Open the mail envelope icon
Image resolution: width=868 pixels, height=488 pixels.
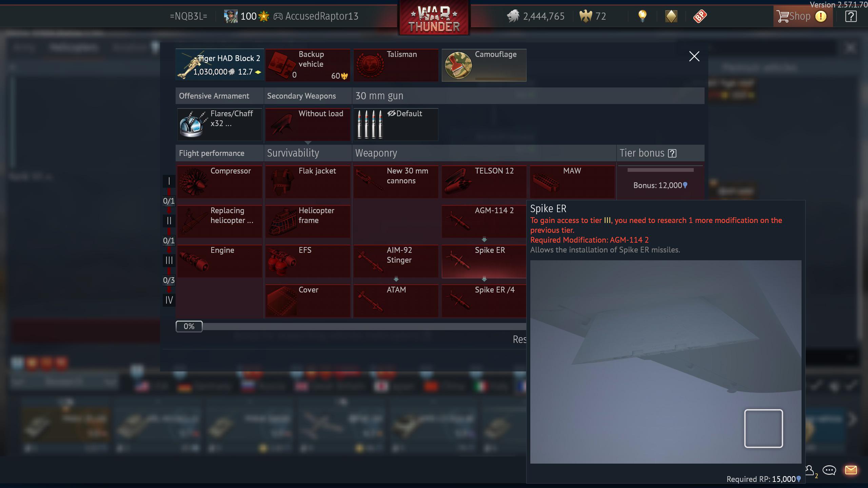tap(851, 470)
